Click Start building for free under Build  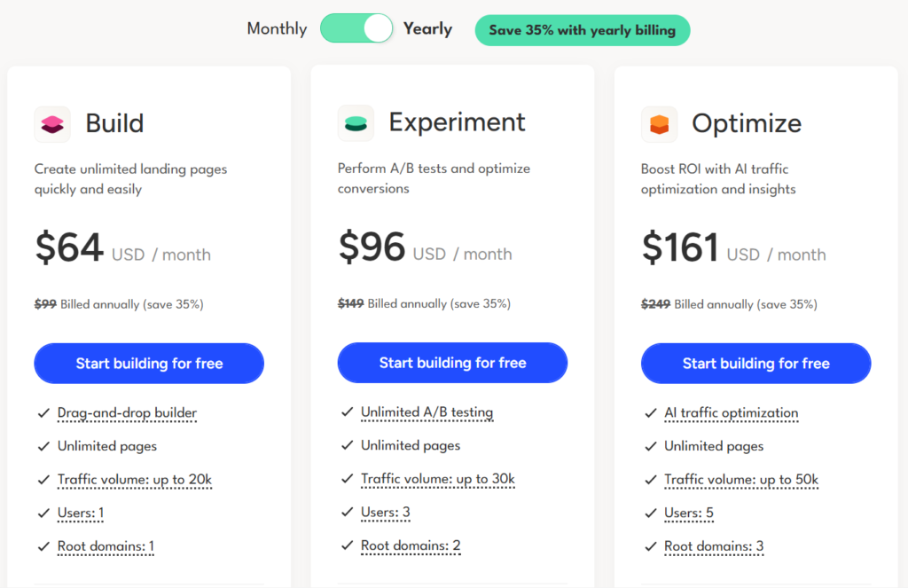[x=148, y=363]
